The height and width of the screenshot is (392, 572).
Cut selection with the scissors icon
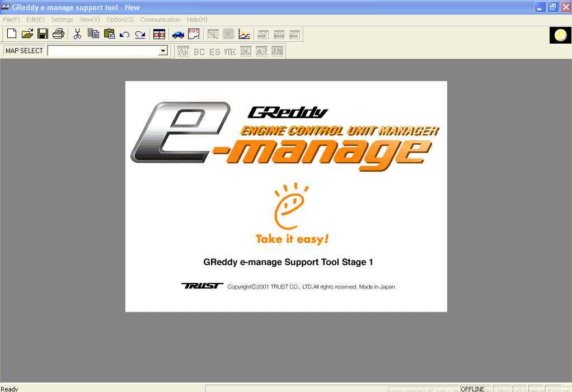pos(77,34)
